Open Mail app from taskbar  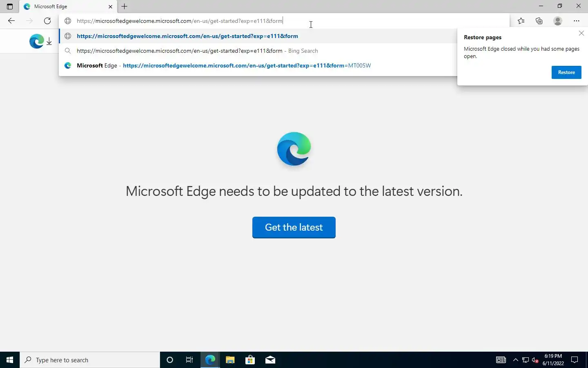click(270, 360)
